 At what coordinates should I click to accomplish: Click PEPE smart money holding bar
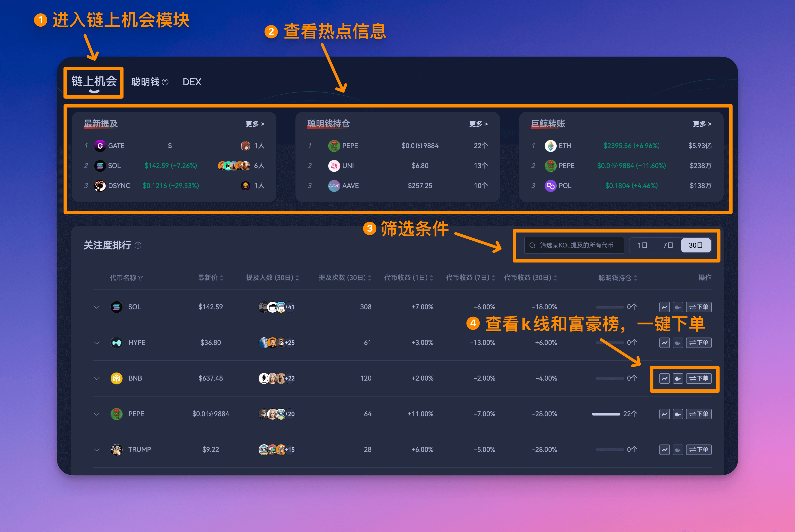606,414
